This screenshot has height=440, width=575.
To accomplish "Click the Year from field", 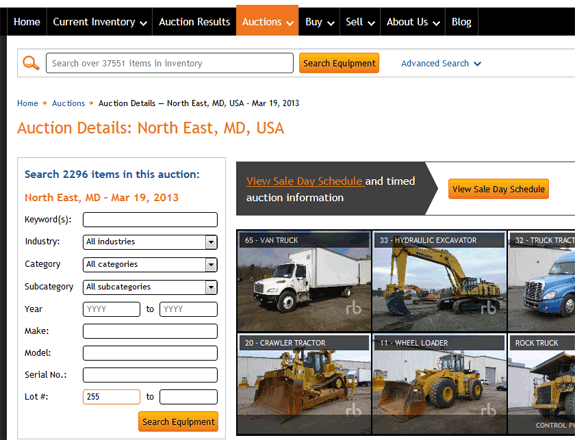I will tap(111, 309).
